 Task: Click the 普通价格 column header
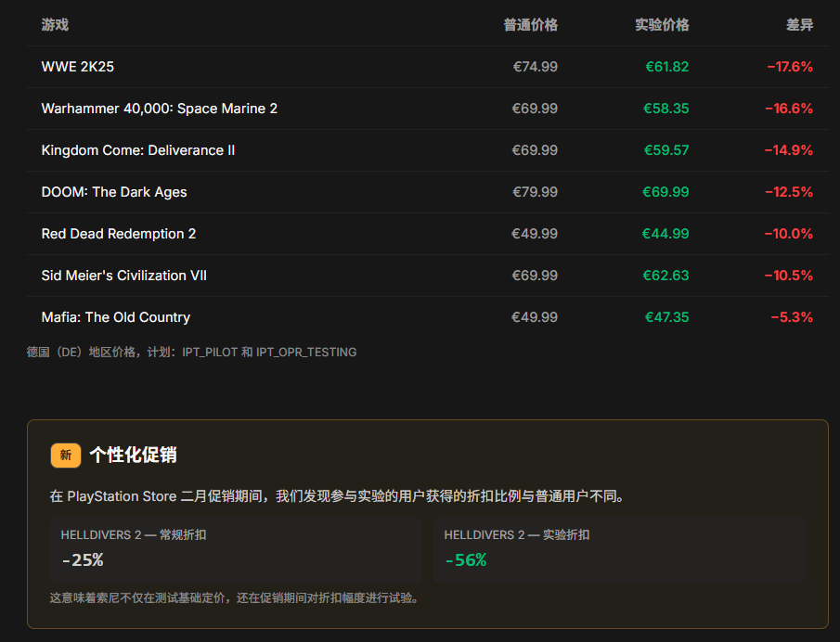(530, 25)
